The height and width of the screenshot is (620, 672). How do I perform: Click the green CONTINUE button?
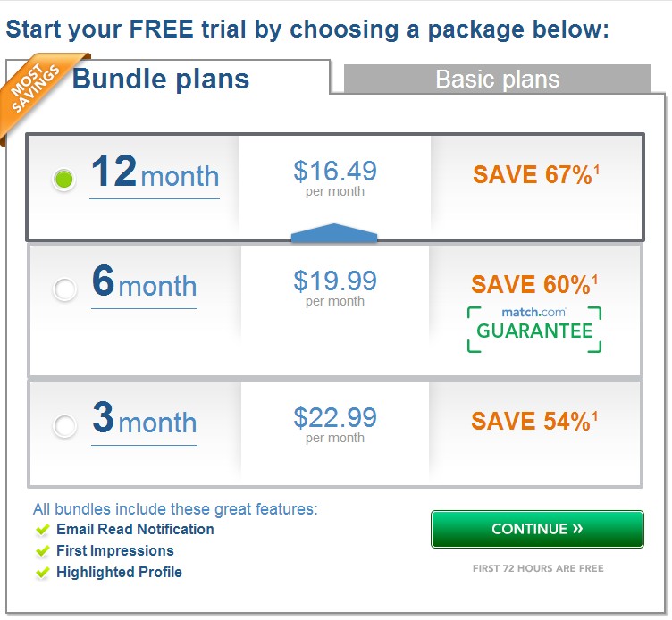point(537,529)
